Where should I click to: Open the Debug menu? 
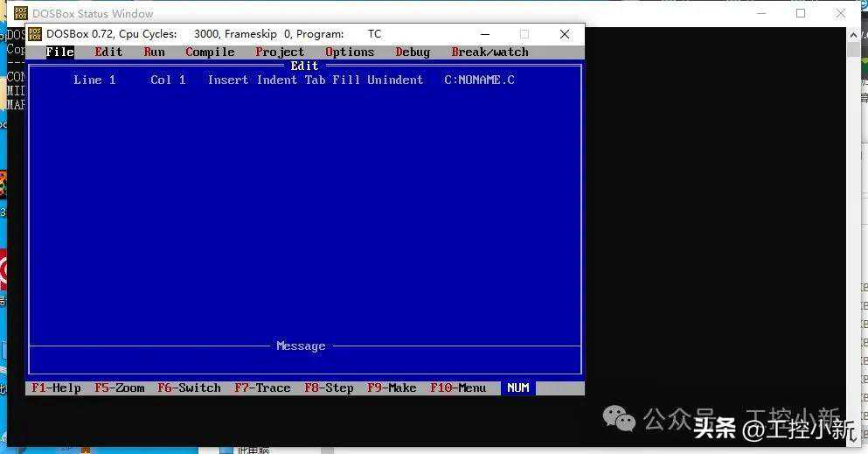point(413,52)
